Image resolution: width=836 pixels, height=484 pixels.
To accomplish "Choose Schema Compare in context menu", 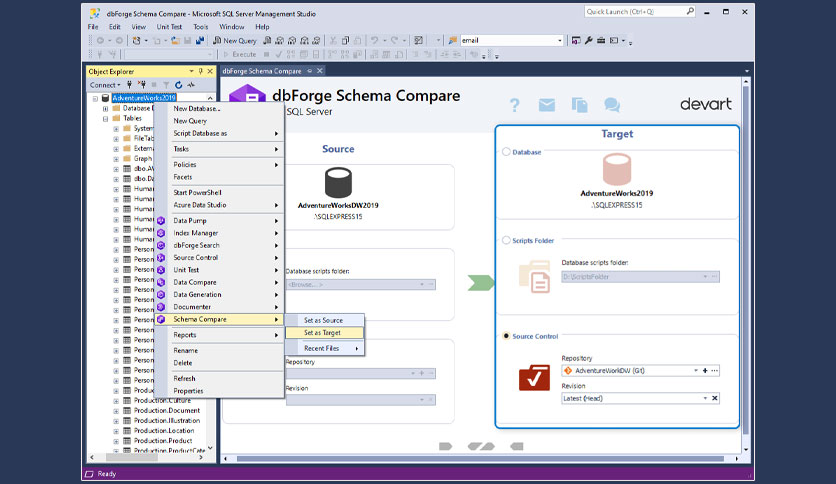I will [219, 319].
